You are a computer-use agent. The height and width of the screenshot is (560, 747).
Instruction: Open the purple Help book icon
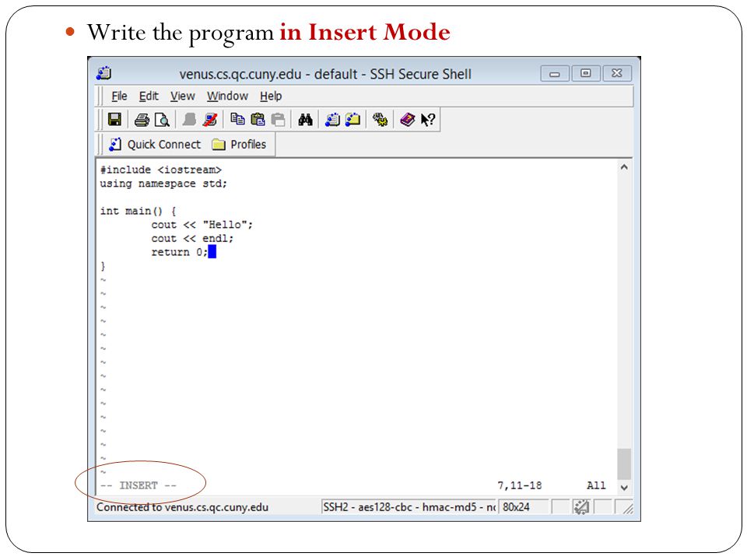tap(407, 120)
